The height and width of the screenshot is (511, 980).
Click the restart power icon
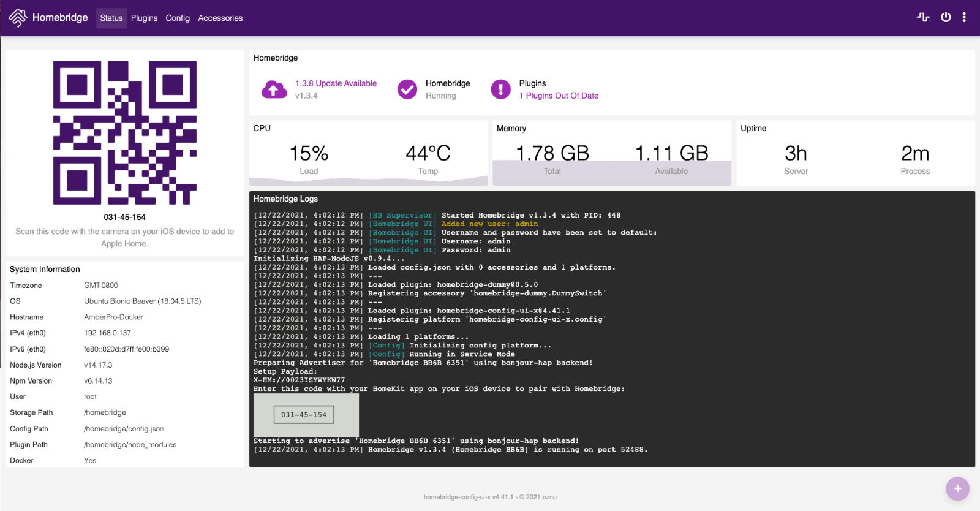[x=946, y=17]
